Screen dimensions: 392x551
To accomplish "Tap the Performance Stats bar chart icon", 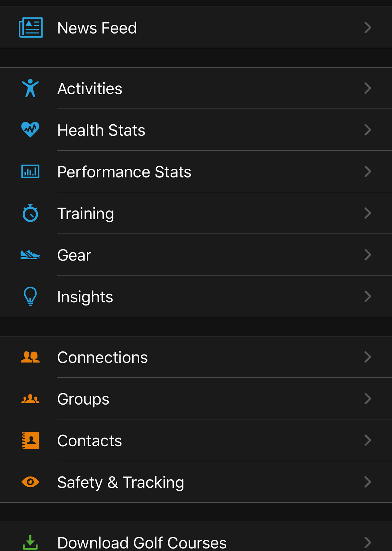I will [30, 171].
